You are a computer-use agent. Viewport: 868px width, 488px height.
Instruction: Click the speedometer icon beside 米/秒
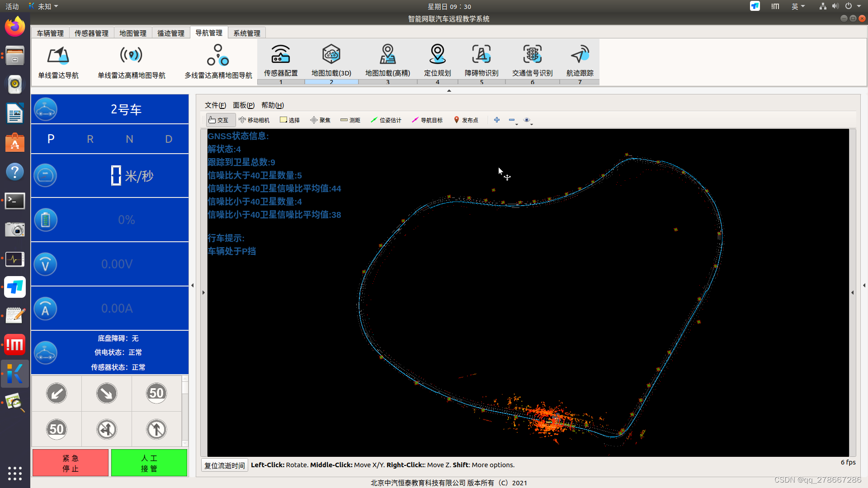click(46, 175)
